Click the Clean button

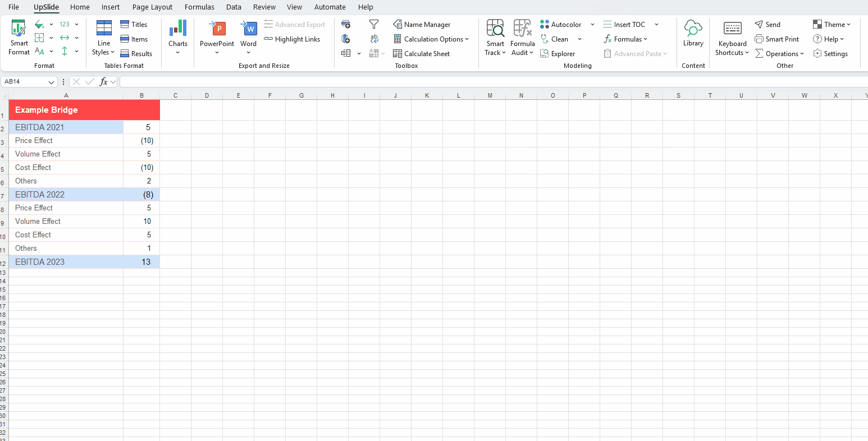click(x=554, y=39)
